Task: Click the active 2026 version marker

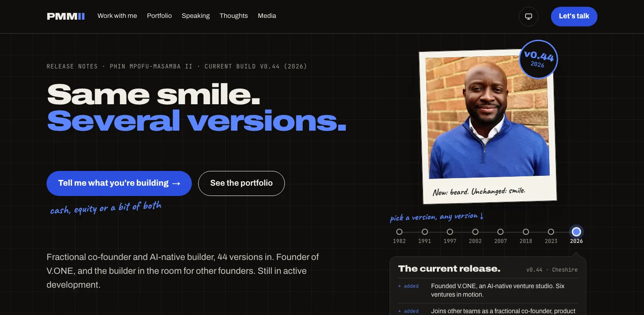Action: point(576,232)
